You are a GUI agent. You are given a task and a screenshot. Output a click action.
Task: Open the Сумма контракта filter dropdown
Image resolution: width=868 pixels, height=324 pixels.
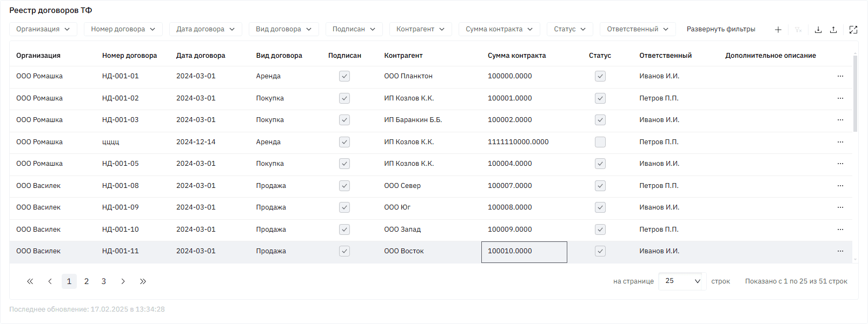499,29
